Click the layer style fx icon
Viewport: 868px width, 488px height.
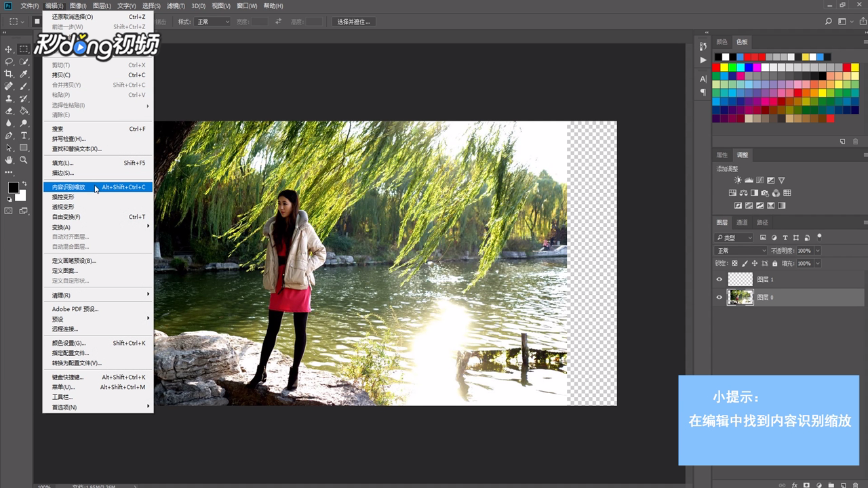point(795,485)
